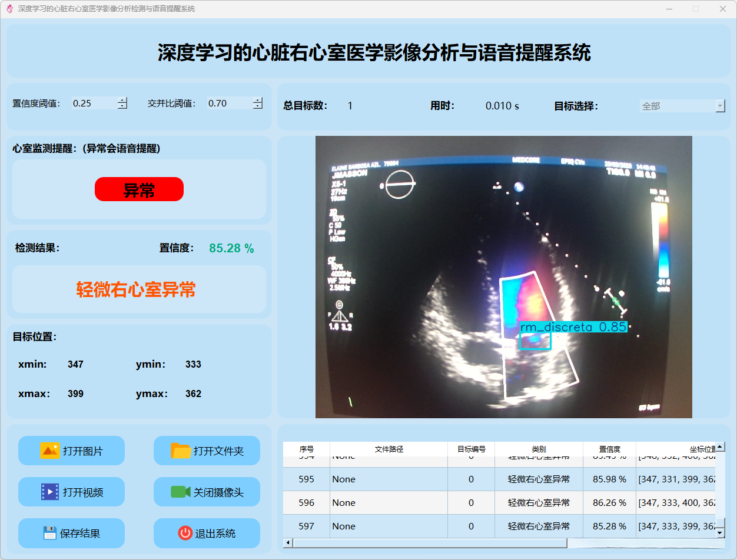737x560 pixels.
Task: Open the 目标选择 dropdown list
Action: (x=720, y=106)
